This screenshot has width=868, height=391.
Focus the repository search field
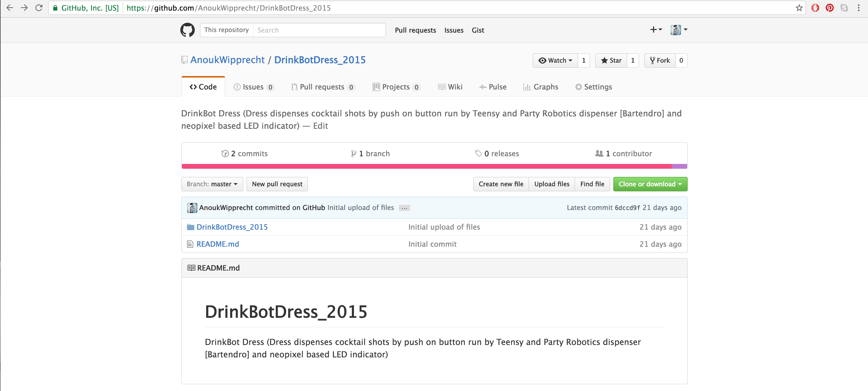[x=319, y=30]
